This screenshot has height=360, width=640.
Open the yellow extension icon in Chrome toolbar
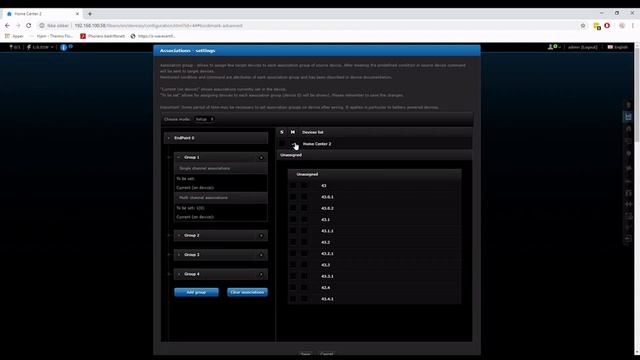pos(597,26)
